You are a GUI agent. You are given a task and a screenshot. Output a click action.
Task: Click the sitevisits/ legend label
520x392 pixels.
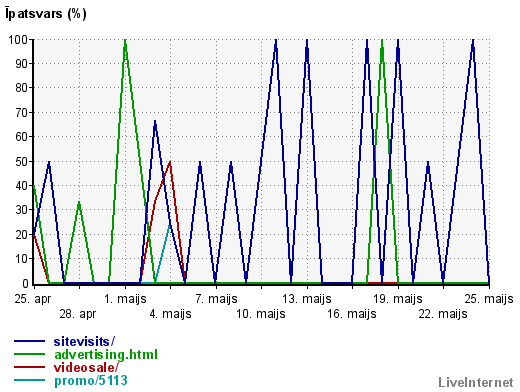(x=84, y=341)
